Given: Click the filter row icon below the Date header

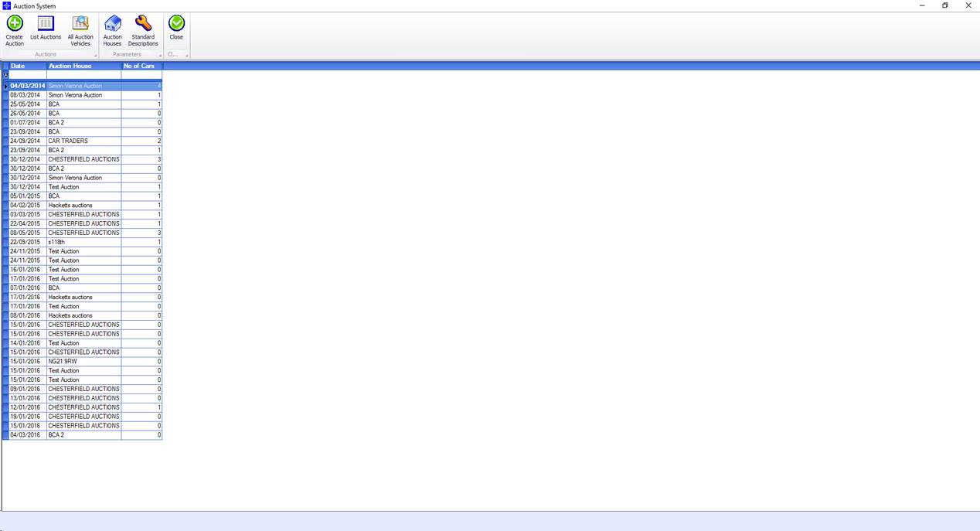Looking at the screenshot, I should click(x=5, y=75).
